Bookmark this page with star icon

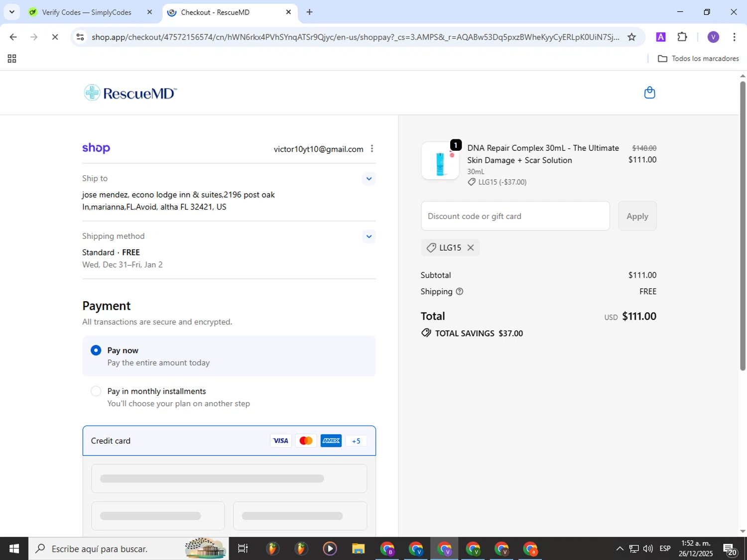tap(631, 37)
